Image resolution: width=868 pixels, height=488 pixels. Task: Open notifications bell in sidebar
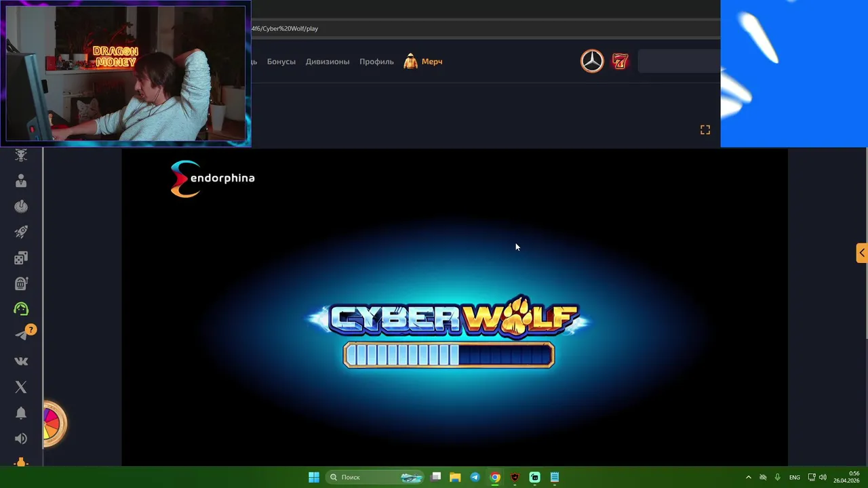tap(21, 413)
